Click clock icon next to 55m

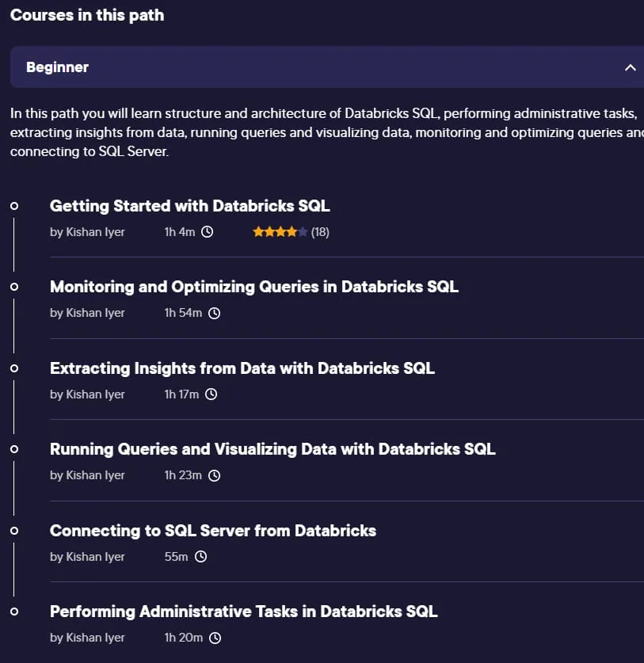point(201,556)
